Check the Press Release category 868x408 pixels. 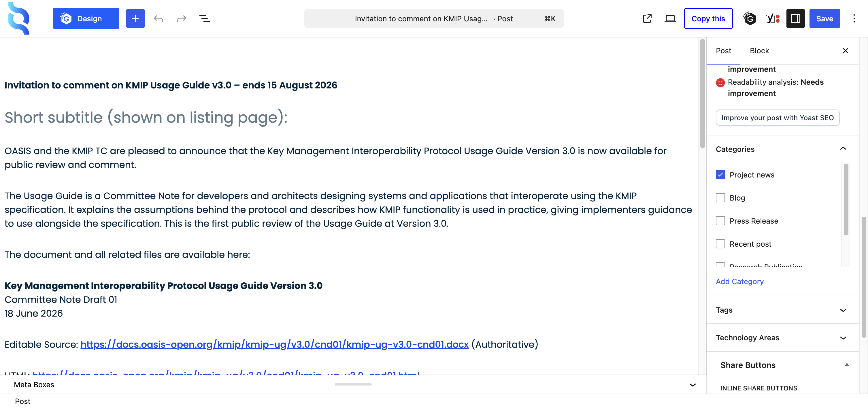pyautogui.click(x=720, y=221)
